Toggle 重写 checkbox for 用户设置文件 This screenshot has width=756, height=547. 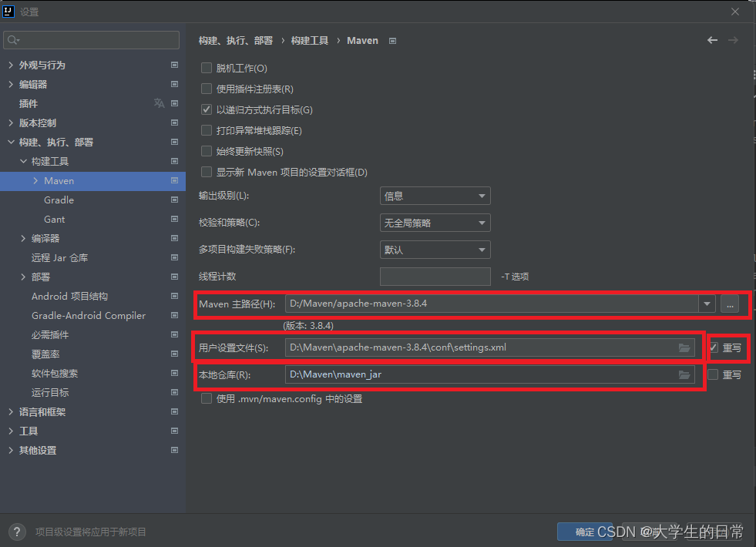pyautogui.click(x=713, y=347)
